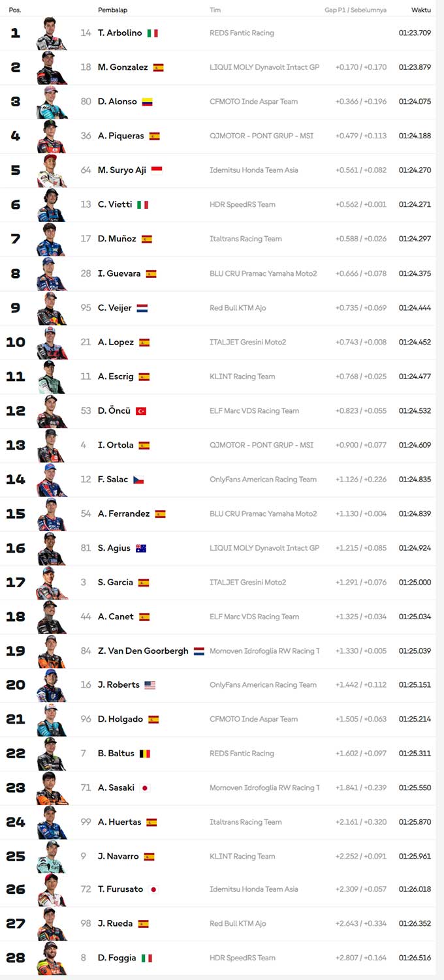Click the Red Bull KTM Ajo team for C. Veijer
Viewport: 444px width, 980px height.
(x=238, y=308)
